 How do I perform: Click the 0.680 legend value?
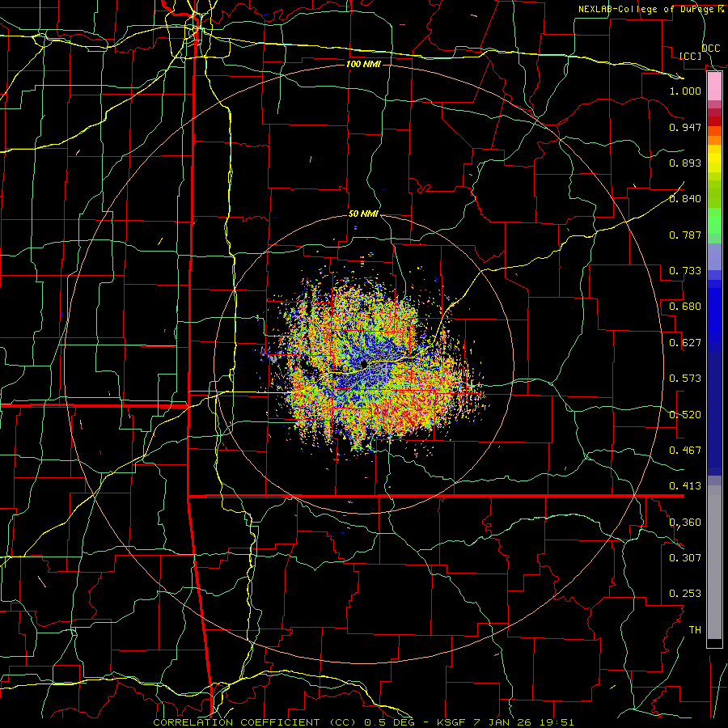(x=685, y=307)
